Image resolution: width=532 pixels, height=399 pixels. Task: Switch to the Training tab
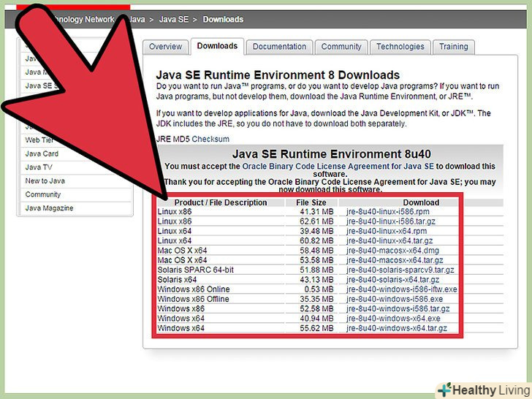pos(453,47)
